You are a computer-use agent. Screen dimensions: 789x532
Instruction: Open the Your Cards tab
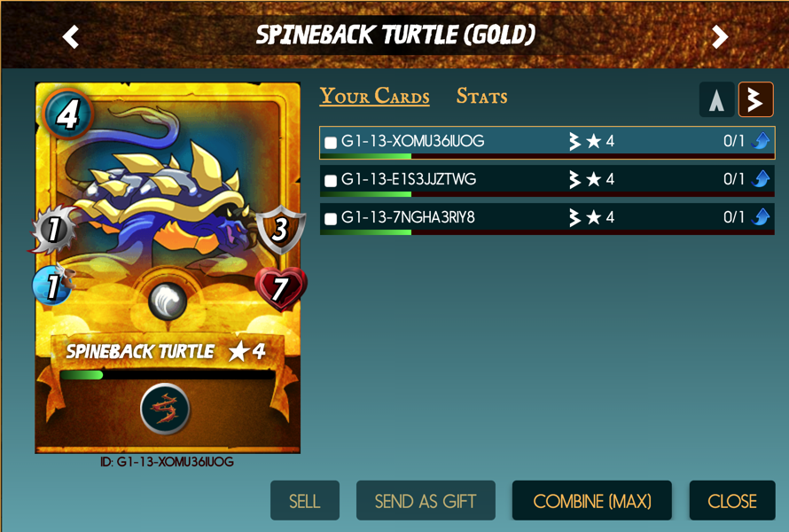pos(374,96)
